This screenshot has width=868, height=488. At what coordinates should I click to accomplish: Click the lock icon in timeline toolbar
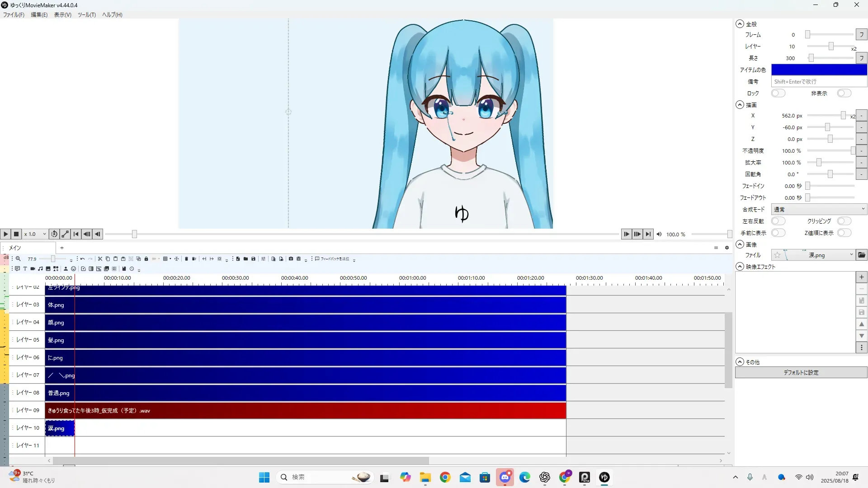146,259
